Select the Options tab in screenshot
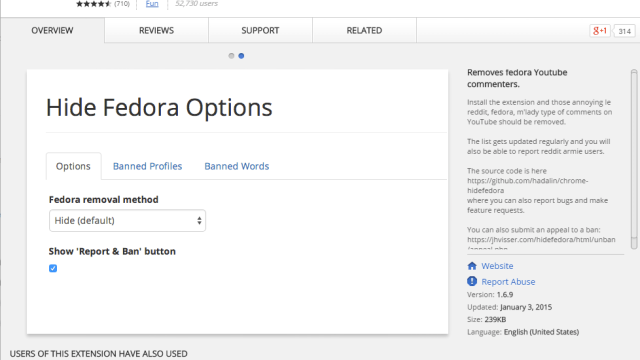640x360 pixels. click(73, 166)
